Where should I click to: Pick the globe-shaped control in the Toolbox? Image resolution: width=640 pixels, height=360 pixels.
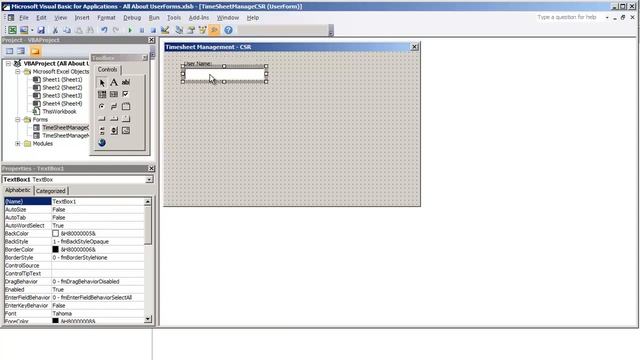click(x=102, y=142)
